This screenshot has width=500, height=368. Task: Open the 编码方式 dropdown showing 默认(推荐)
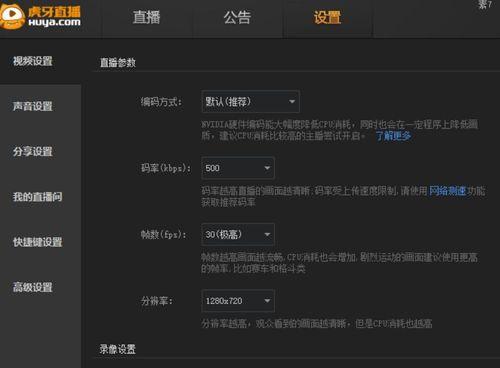(x=250, y=101)
